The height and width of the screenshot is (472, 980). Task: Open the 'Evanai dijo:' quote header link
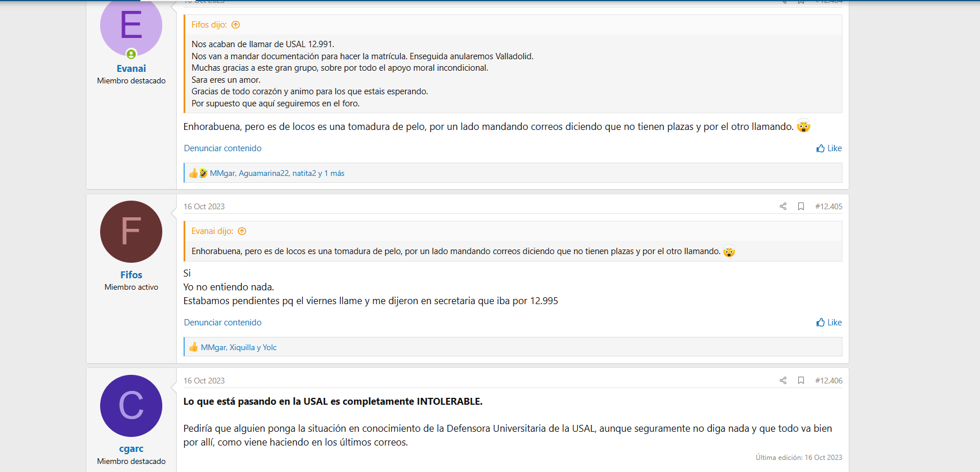pos(212,231)
